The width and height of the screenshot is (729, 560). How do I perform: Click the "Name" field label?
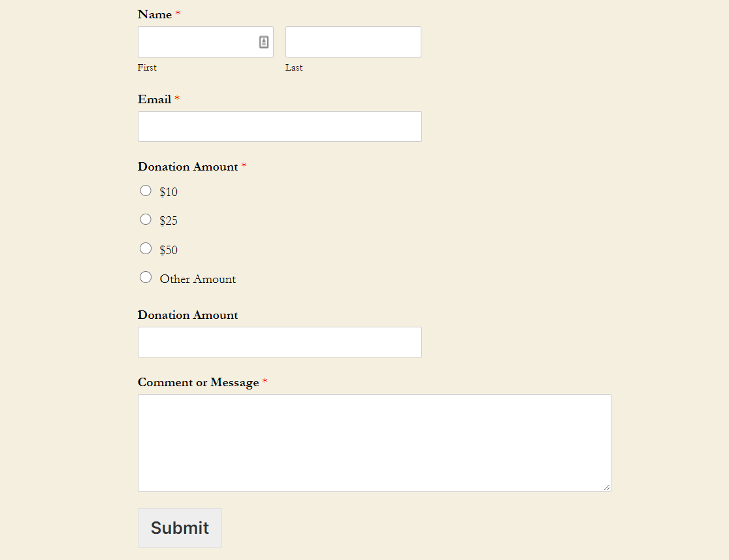(x=155, y=14)
